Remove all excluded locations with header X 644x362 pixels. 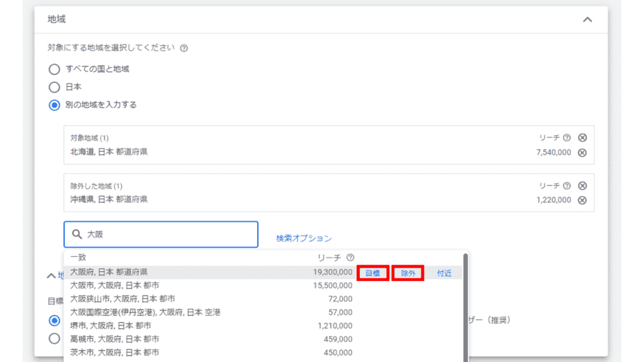coord(582,186)
